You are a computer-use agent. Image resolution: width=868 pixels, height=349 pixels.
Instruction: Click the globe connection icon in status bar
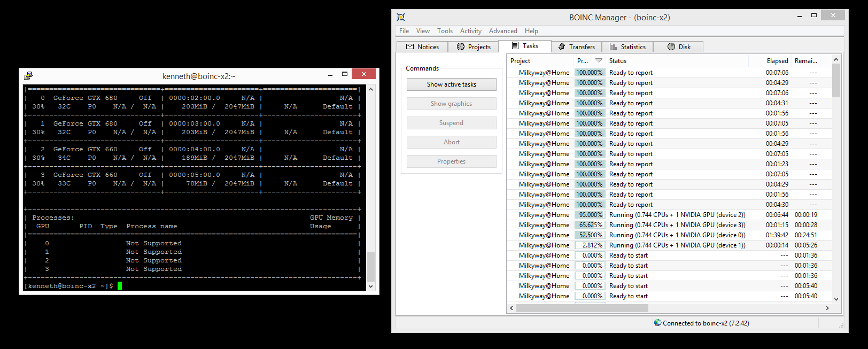click(x=658, y=323)
